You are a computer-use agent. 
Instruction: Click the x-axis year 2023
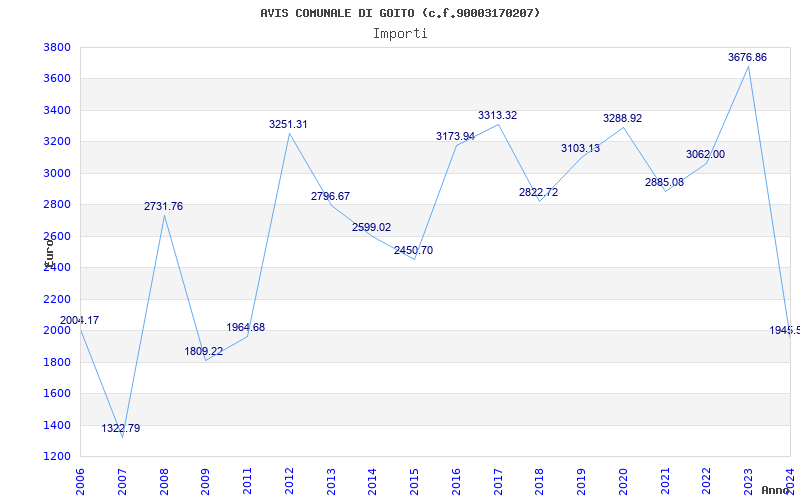(x=748, y=482)
